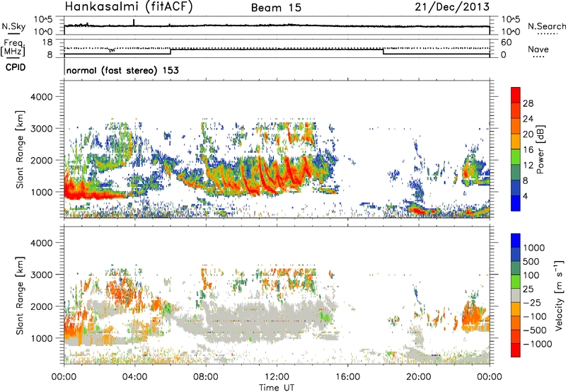This screenshot has width=566, height=392.
Task: Click the 'Slant Range [km]' label of the velocity panel
Action: tap(20, 296)
